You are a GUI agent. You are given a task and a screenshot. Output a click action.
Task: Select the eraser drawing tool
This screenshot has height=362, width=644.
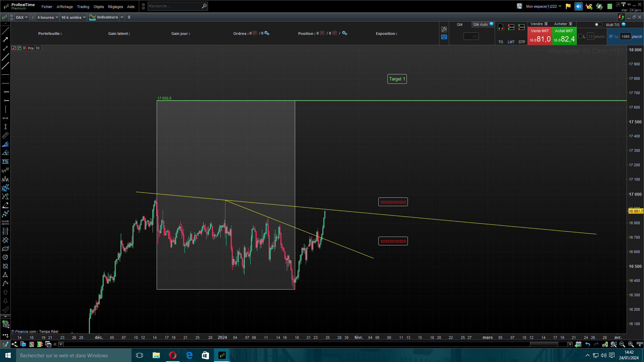pyautogui.click(x=5, y=205)
